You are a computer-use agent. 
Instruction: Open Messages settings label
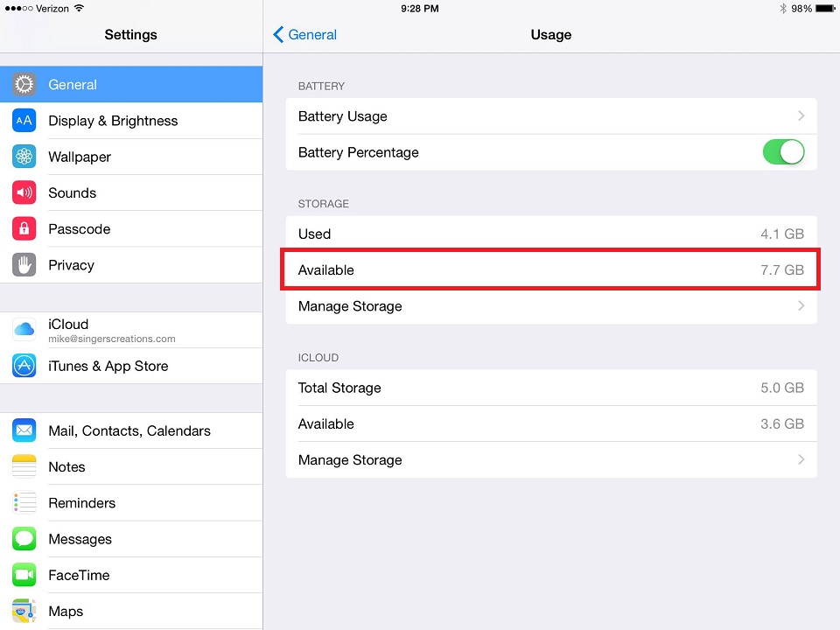point(80,539)
